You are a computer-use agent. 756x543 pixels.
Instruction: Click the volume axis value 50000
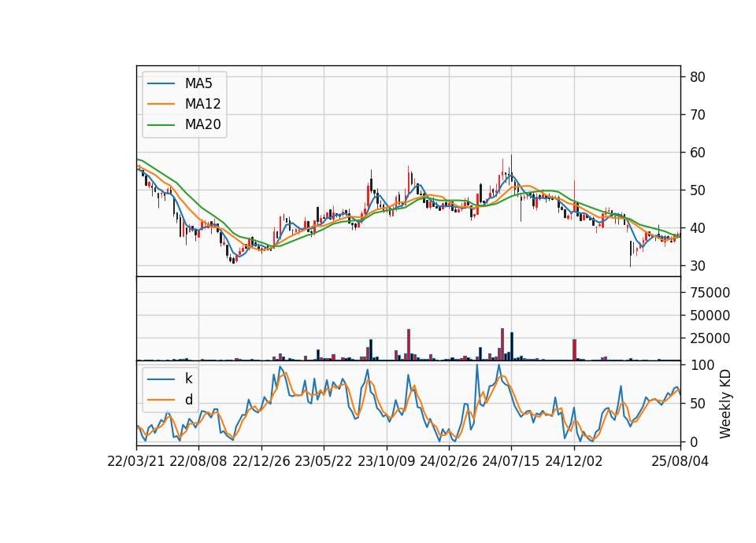tap(710, 316)
